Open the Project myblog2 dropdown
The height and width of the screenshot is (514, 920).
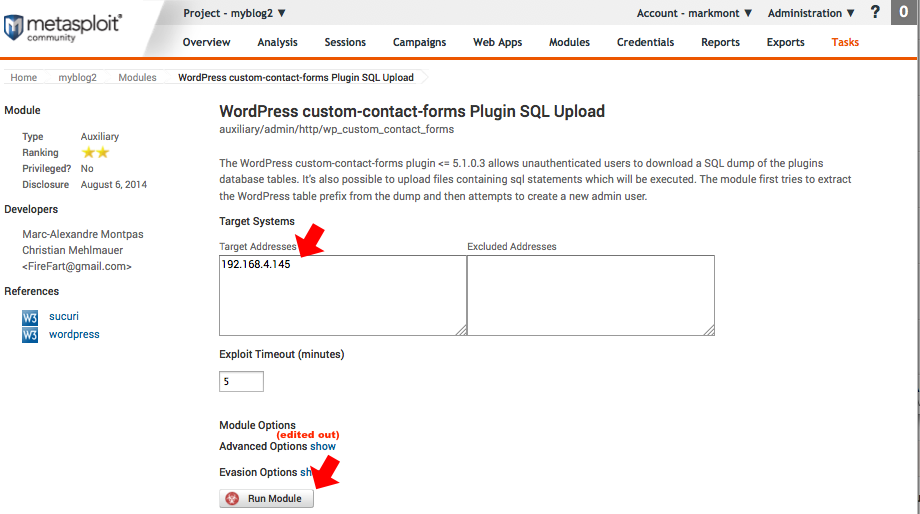coord(235,13)
